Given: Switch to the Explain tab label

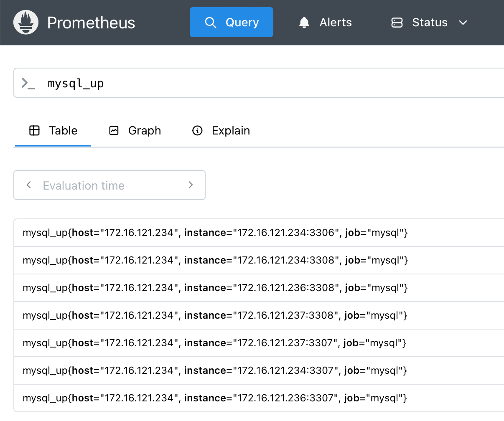Looking at the screenshot, I should tap(231, 131).
